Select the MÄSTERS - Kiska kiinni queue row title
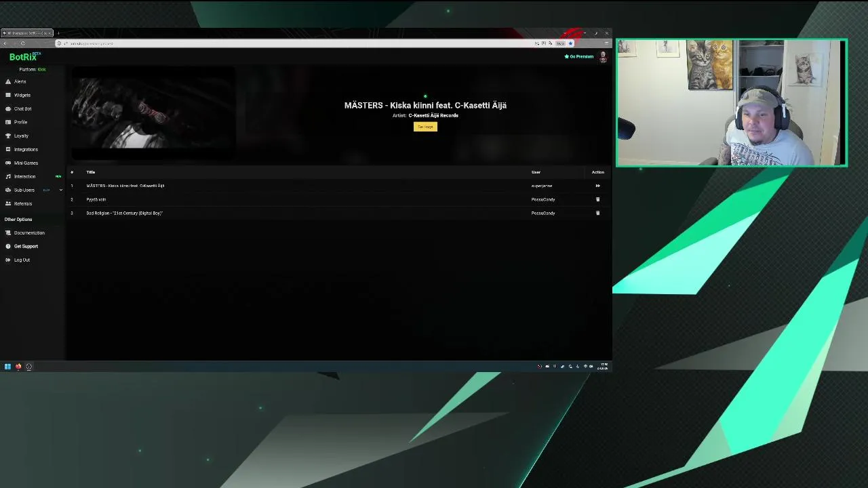The image size is (868, 488). point(125,186)
